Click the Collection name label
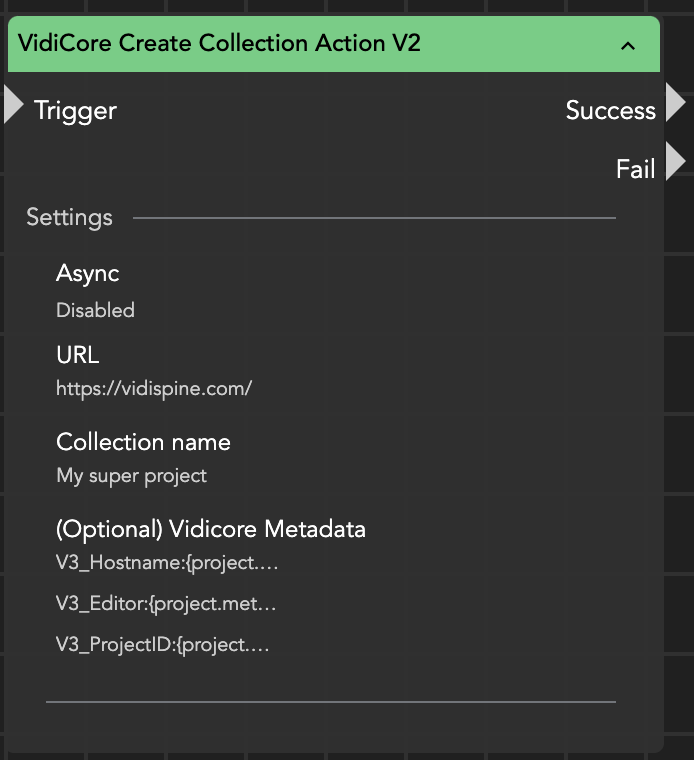This screenshot has height=760, width=694. [x=143, y=442]
